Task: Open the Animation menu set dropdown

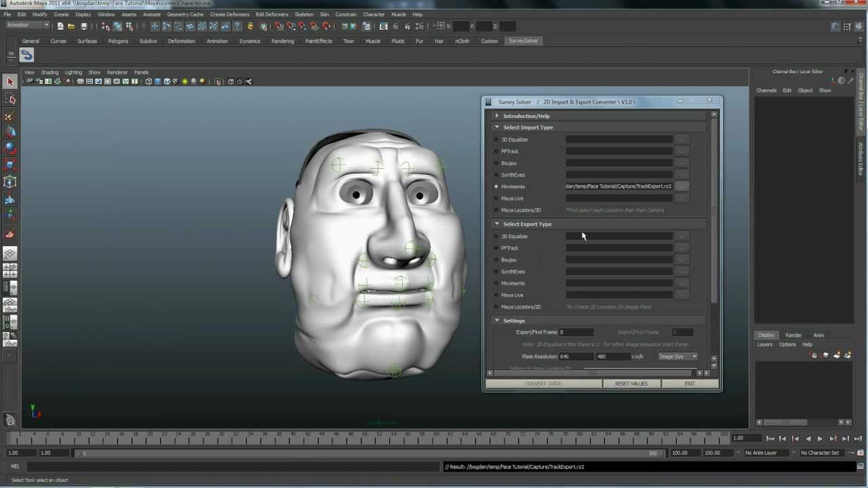Action: (28, 26)
